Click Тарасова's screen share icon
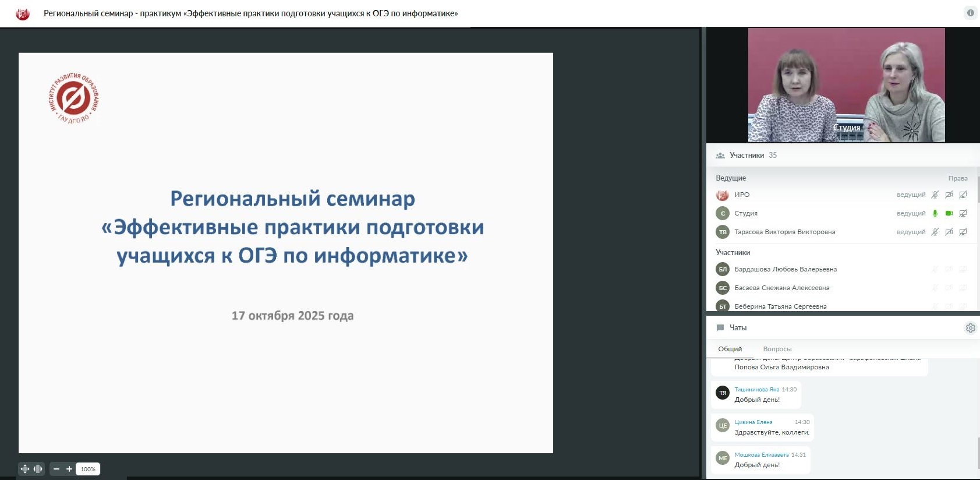 point(963,232)
